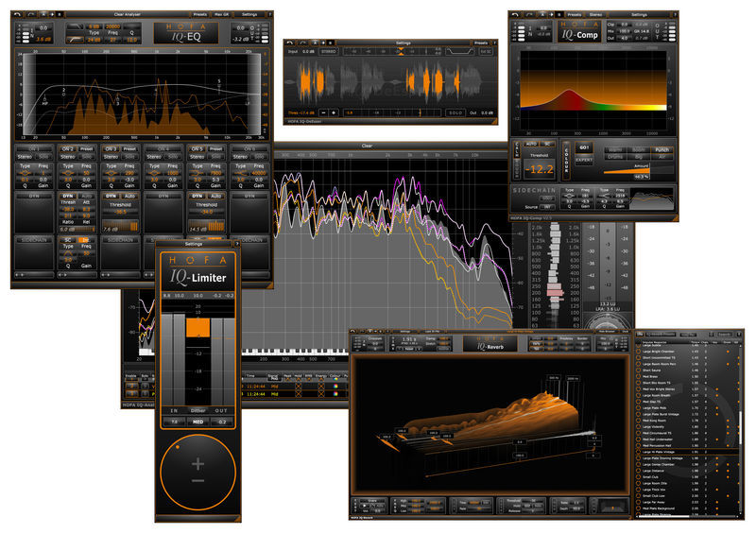The image size is (756, 534).
Task: Open the Source Int selector in IQ-Comp sidechain
Action: tap(547, 207)
